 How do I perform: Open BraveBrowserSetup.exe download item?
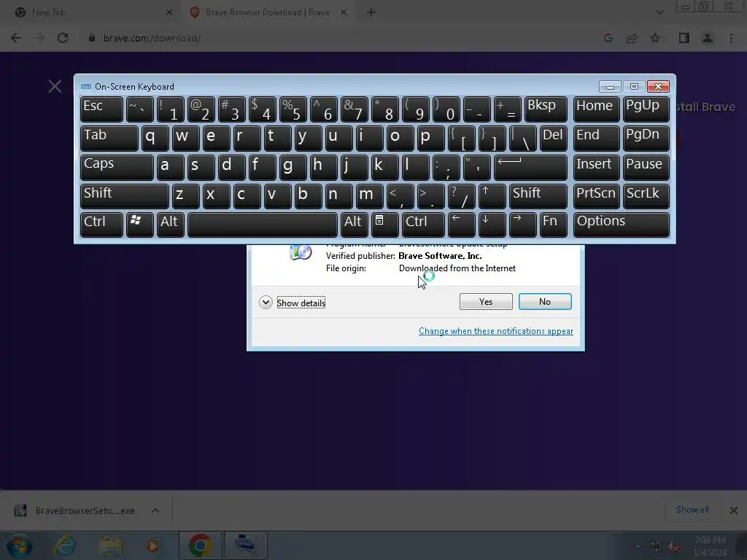[76, 510]
